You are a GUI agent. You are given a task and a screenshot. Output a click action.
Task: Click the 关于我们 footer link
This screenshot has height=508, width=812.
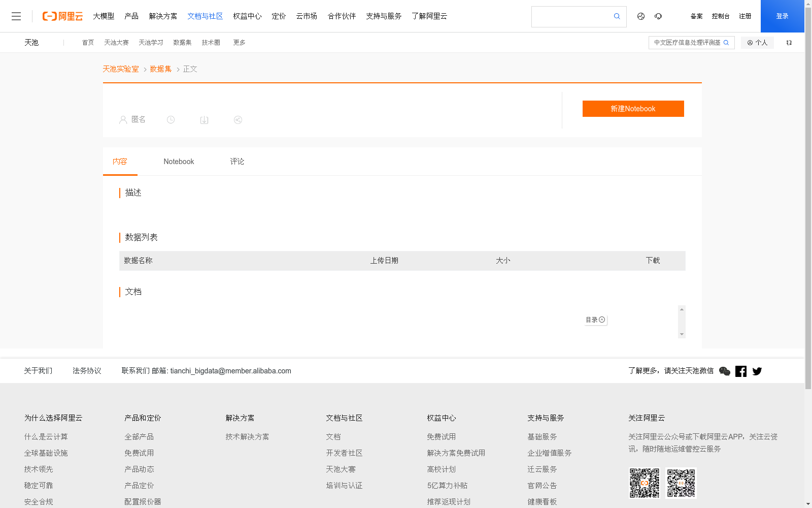tap(38, 371)
